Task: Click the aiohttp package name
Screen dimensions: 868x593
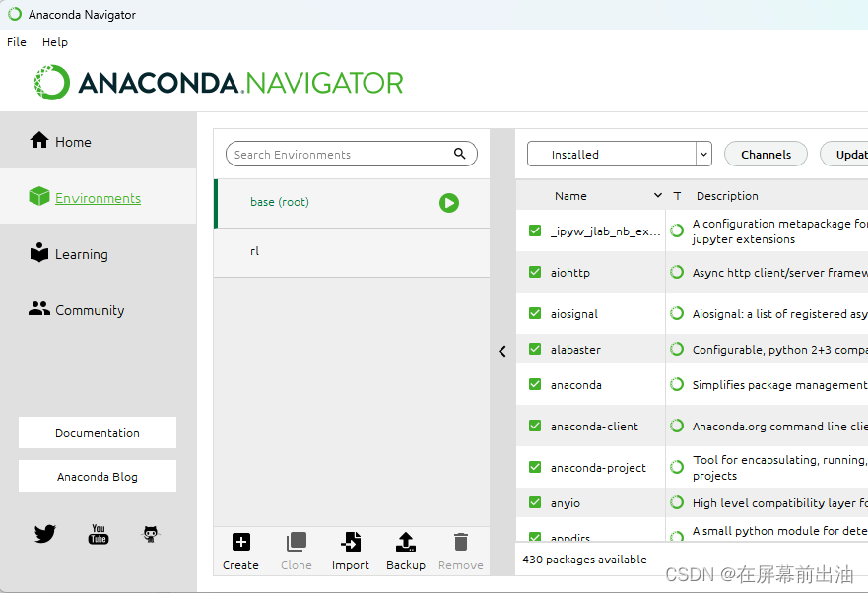Action: [570, 273]
